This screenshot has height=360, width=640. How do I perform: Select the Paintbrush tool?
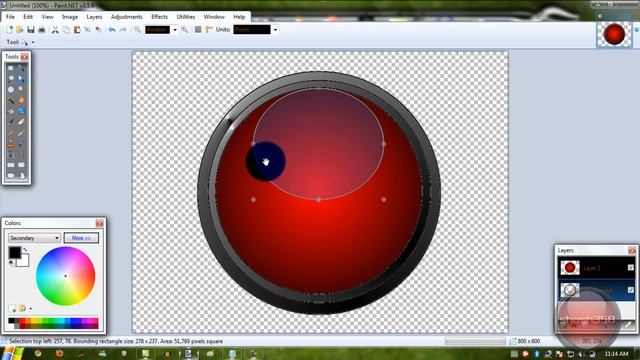[11, 122]
